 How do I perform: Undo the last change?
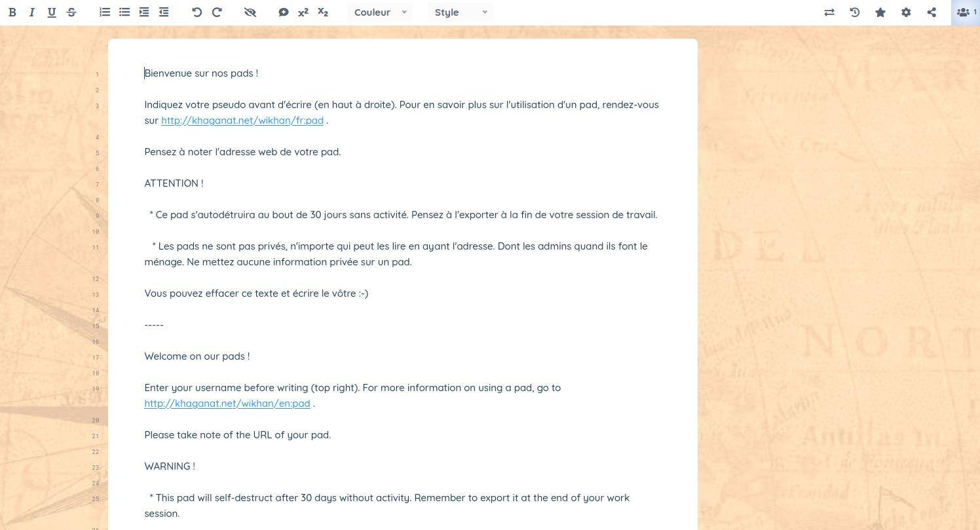click(197, 12)
